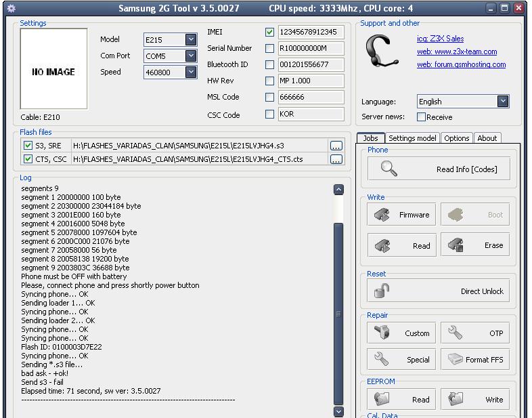Open the About tab
Viewport: 532px width, 418px height.
point(487,138)
